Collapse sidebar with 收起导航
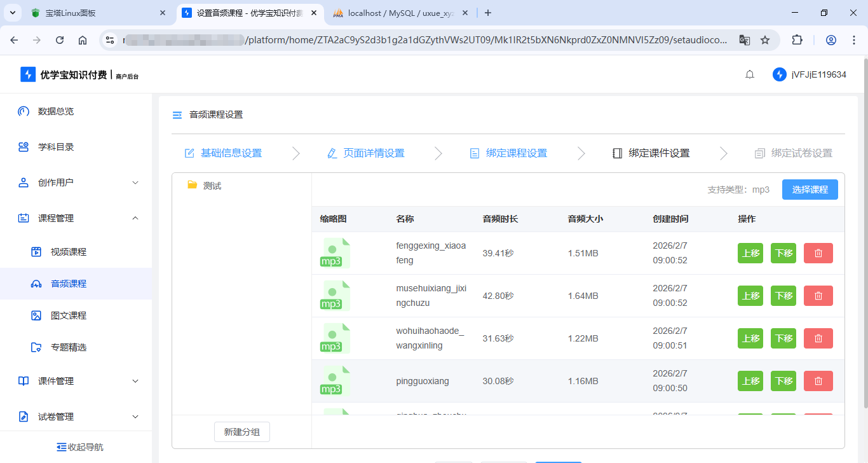Image resolution: width=868 pixels, height=463 pixels. tap(79, 447)
